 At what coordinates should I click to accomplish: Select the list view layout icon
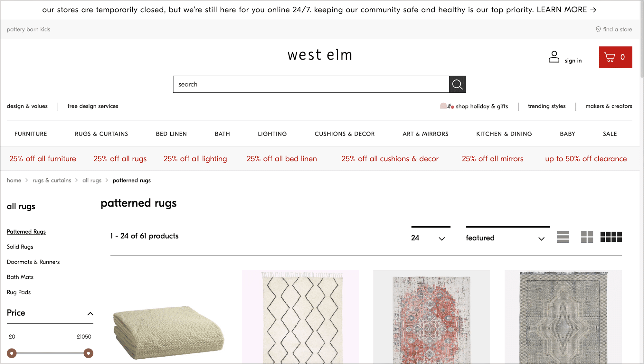(x=563, y=237)
